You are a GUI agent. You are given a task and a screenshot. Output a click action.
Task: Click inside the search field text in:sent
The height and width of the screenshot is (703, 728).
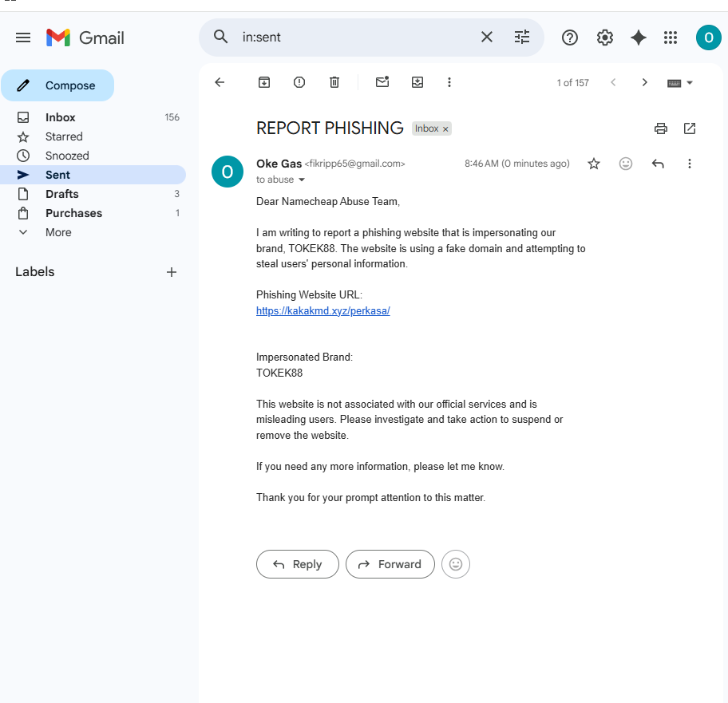tap(261, 38)
